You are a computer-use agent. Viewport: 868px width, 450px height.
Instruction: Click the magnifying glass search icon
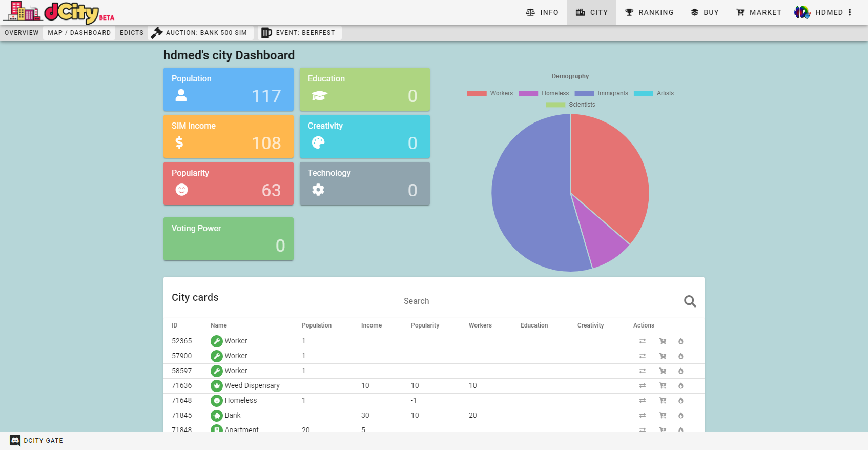coord(690,301)
